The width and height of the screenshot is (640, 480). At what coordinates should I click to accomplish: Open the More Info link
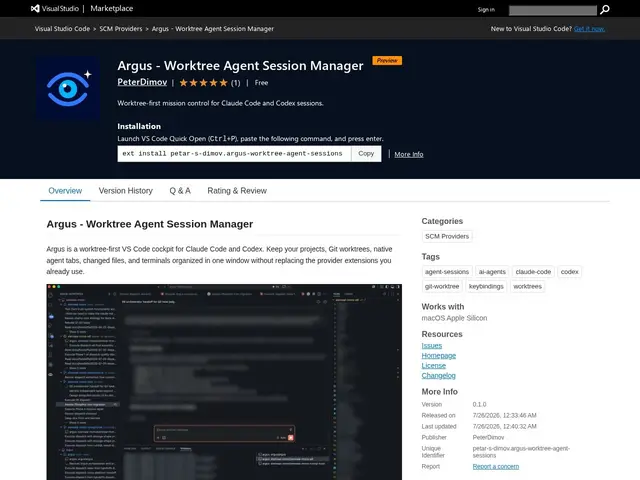[409, 154]
